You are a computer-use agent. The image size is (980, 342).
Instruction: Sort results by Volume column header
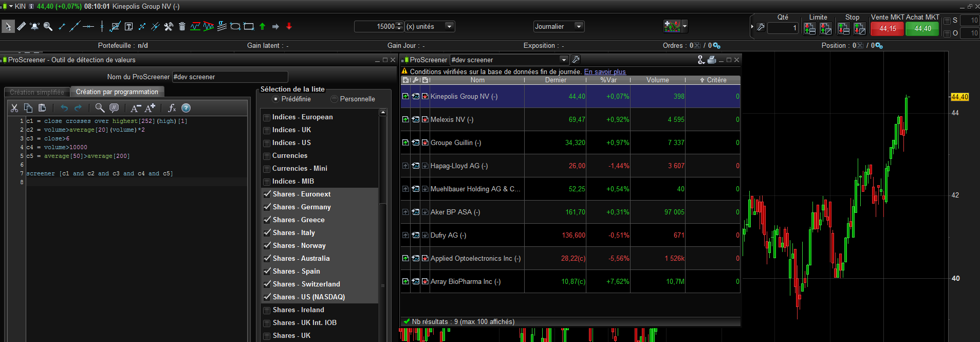coord(658,80)
